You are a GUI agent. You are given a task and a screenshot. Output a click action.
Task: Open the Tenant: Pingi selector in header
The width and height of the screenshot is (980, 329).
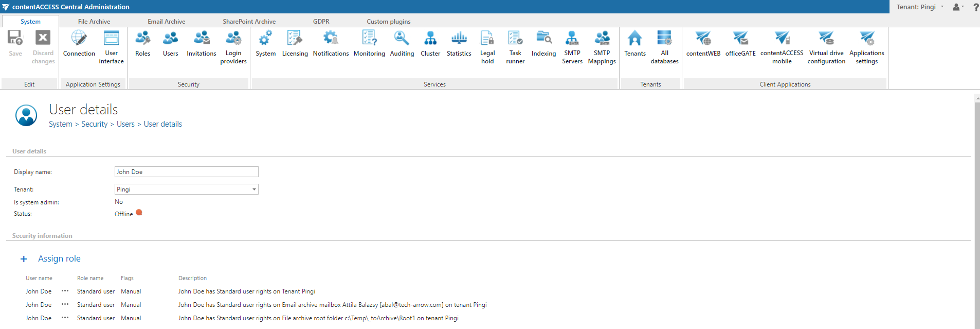coord(920,7)
